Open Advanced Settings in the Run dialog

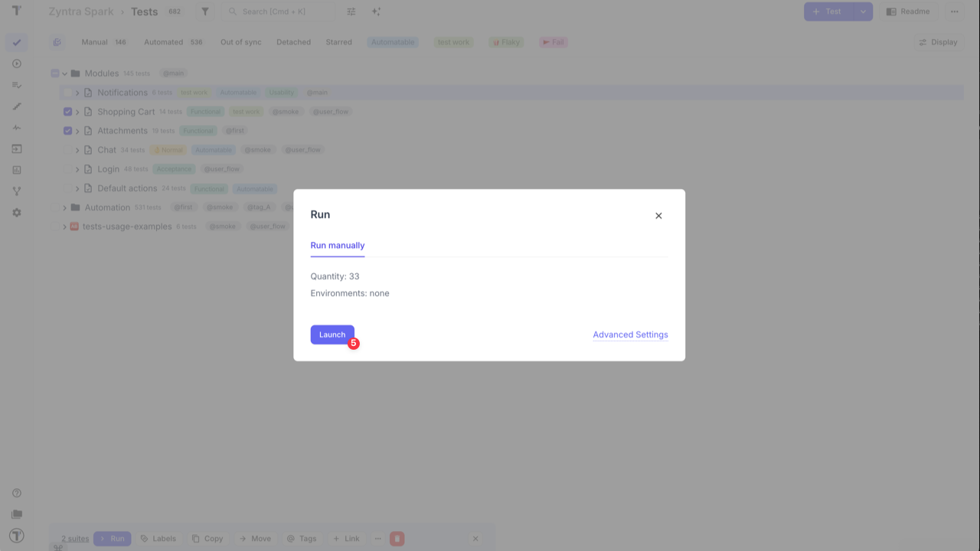click(x=630, y=334)
